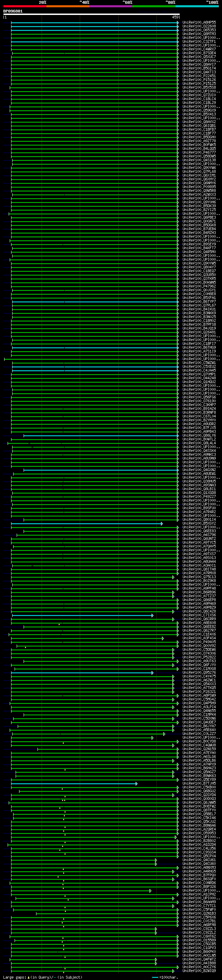Select the UniRef100_Q6EE83 label
222x980 pixels.
pos(199,531)
